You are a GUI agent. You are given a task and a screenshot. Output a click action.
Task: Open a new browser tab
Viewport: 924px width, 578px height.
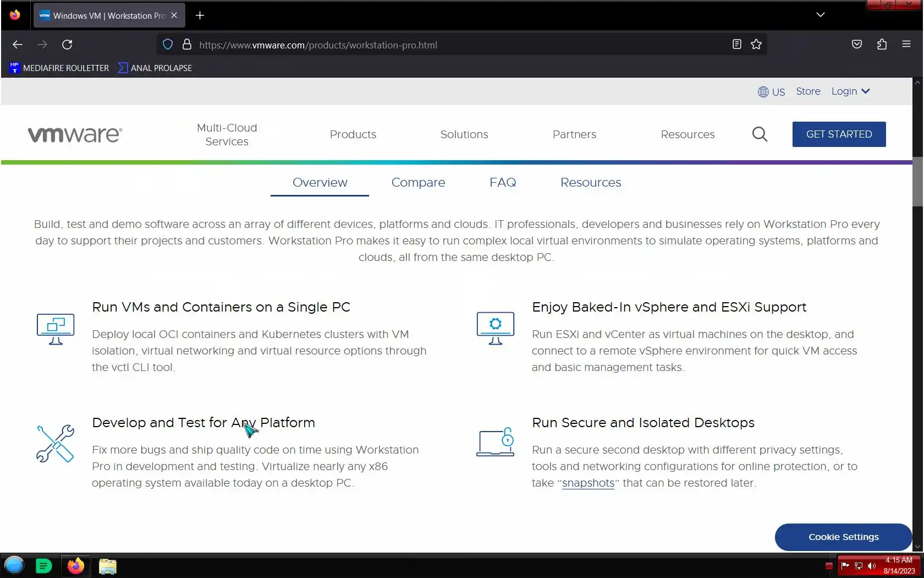click(200, 15)
